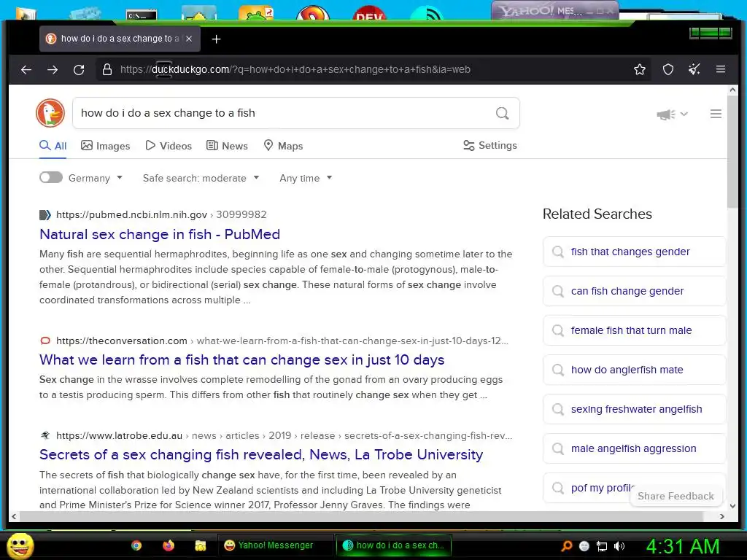The width and height of the screenshot is (747, 560).
Task: Click the DuckDuckGo fire/clear data toolbar icon
Action: (x=694, y=69)
